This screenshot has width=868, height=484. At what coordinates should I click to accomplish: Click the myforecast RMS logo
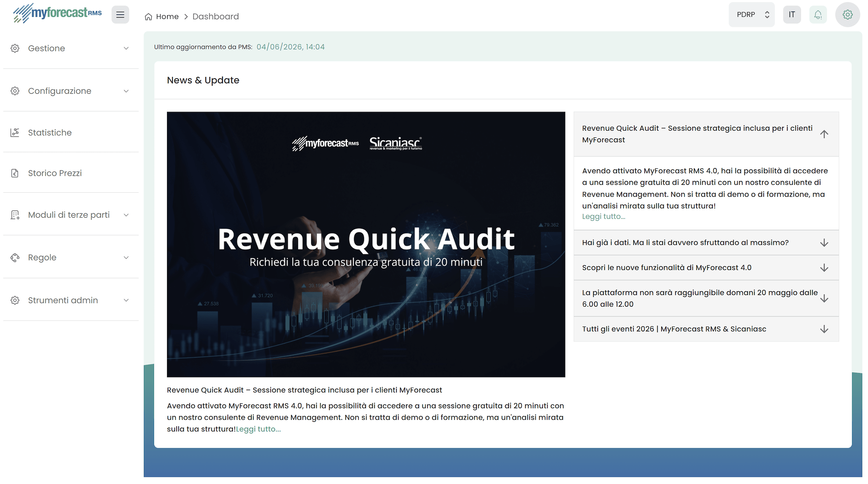point(57,14)
